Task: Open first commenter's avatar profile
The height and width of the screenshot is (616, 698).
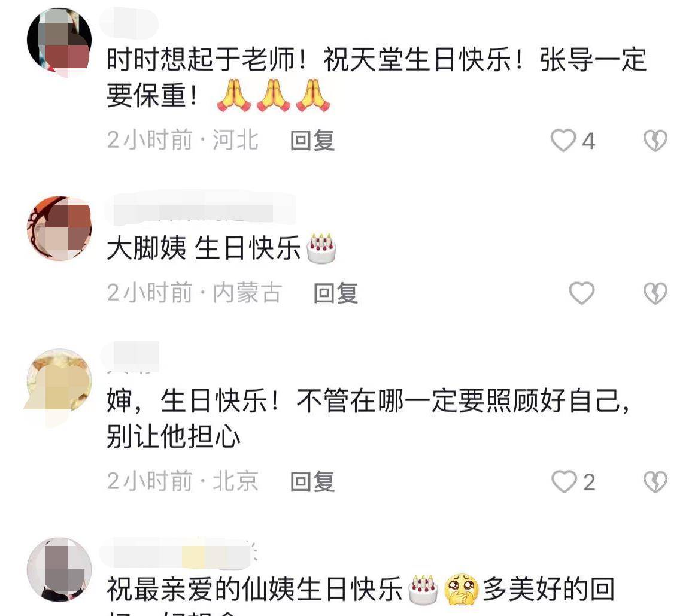Action: 59,40
